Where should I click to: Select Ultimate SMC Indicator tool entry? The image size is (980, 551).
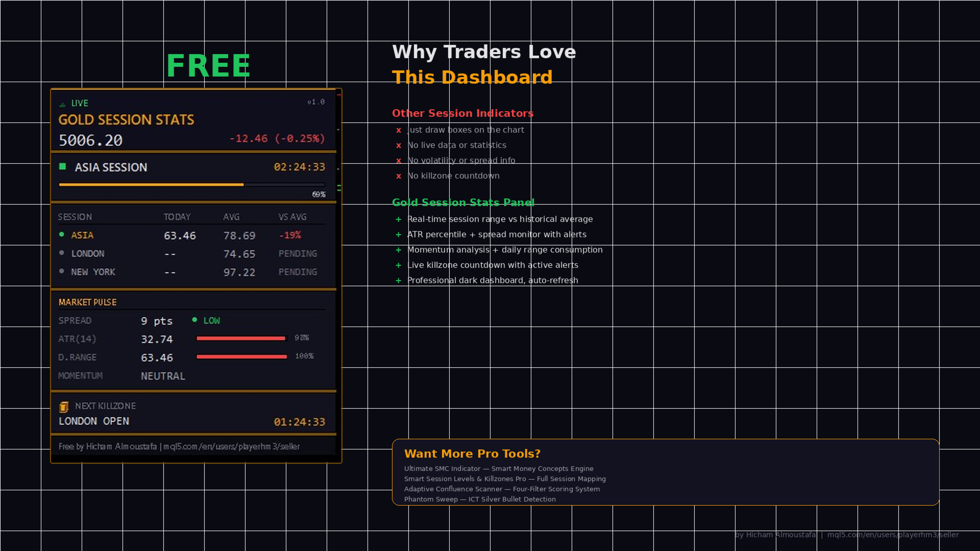coord(499,468)
